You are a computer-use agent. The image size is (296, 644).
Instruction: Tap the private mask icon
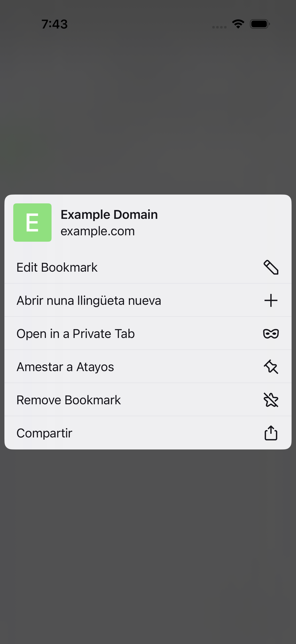pyautogui.click(x=271, y=334)
